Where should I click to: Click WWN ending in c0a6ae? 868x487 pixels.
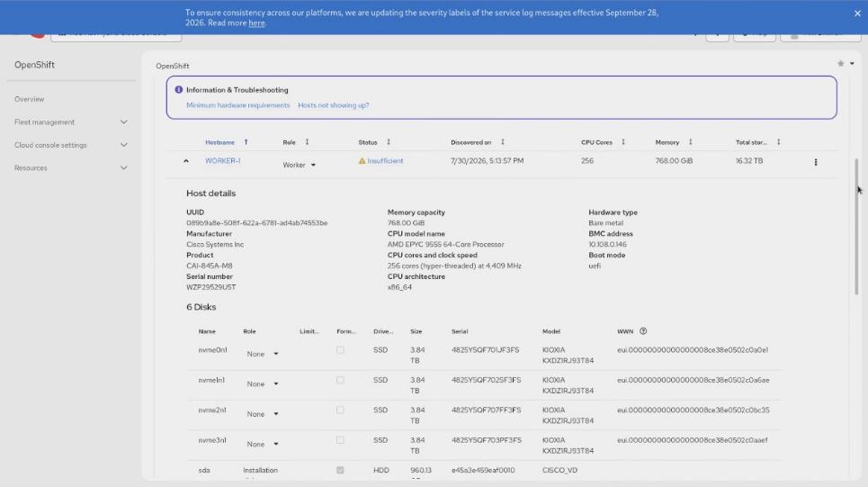coord(694,380)
